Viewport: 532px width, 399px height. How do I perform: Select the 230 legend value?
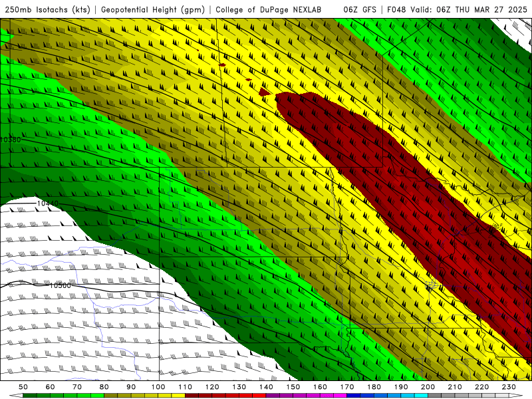[509, 387]
